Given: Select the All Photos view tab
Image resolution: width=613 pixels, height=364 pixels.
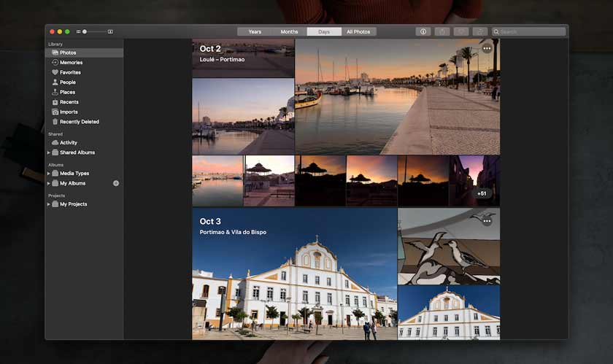Looking at the screenshot, I should coord(358,32).
